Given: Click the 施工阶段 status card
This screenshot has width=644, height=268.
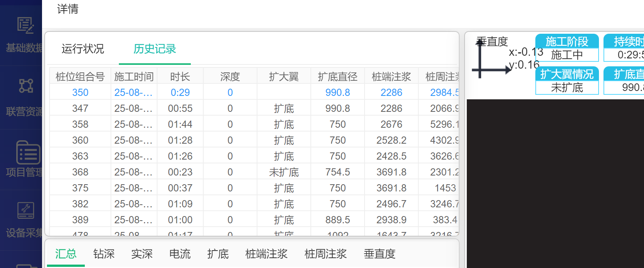Looking at the screenshot, I should 567,48.
